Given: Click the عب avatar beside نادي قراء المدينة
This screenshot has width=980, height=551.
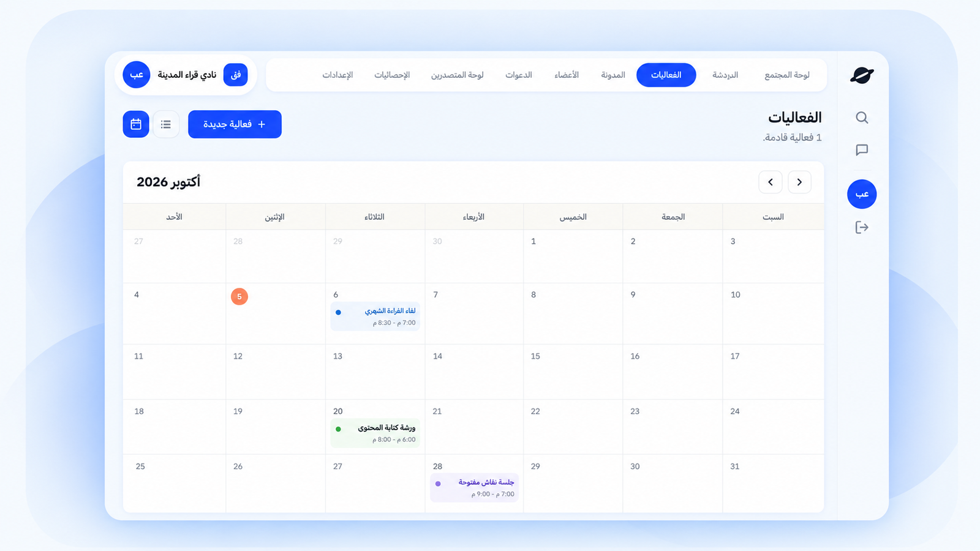Looking at the screenshot, I should (x=137, y=75).
